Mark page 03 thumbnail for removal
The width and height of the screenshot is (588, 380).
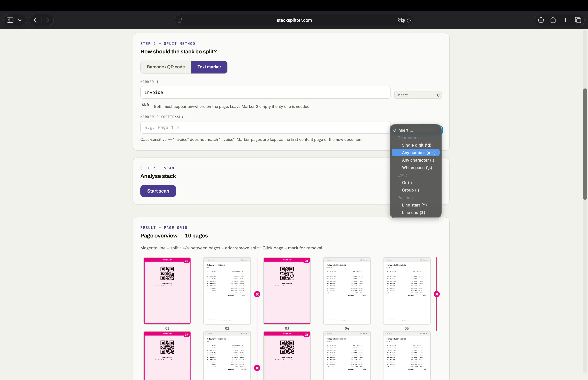click(287, 291)
